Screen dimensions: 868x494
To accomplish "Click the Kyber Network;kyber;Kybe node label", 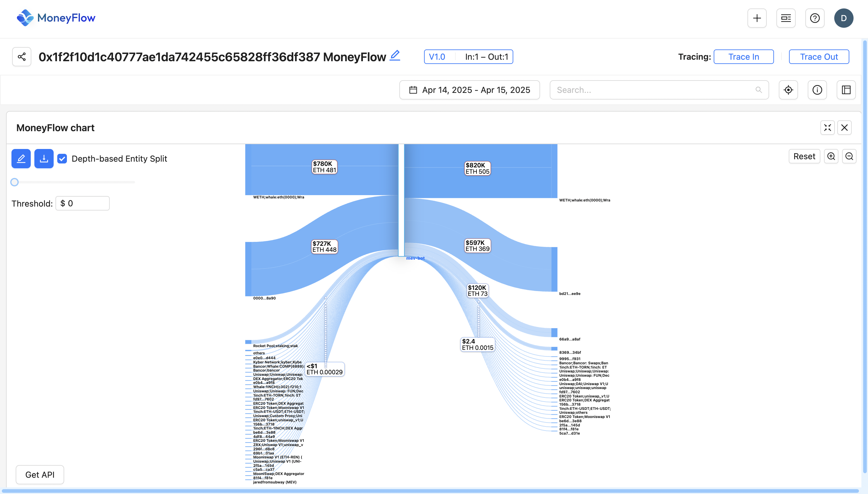I will pyautogui.click(x=277, y=362).
